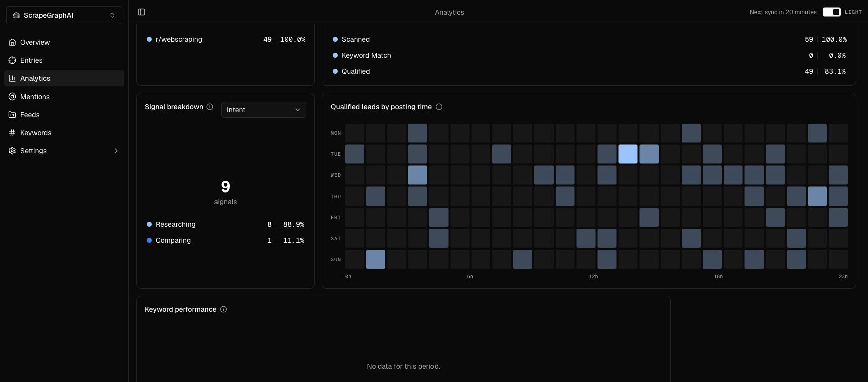The image size is (868, 382).
Task: Go to the Entries page
Action: 64,60
